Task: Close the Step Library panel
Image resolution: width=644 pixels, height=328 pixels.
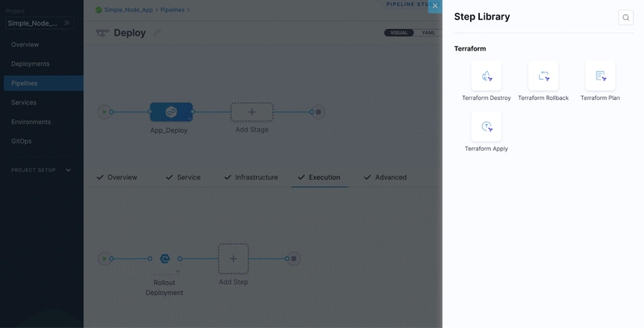Action: coord(435,6)
